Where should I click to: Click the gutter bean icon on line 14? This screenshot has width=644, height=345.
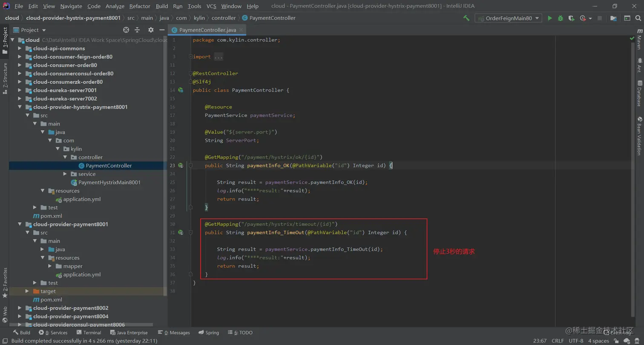181,90
